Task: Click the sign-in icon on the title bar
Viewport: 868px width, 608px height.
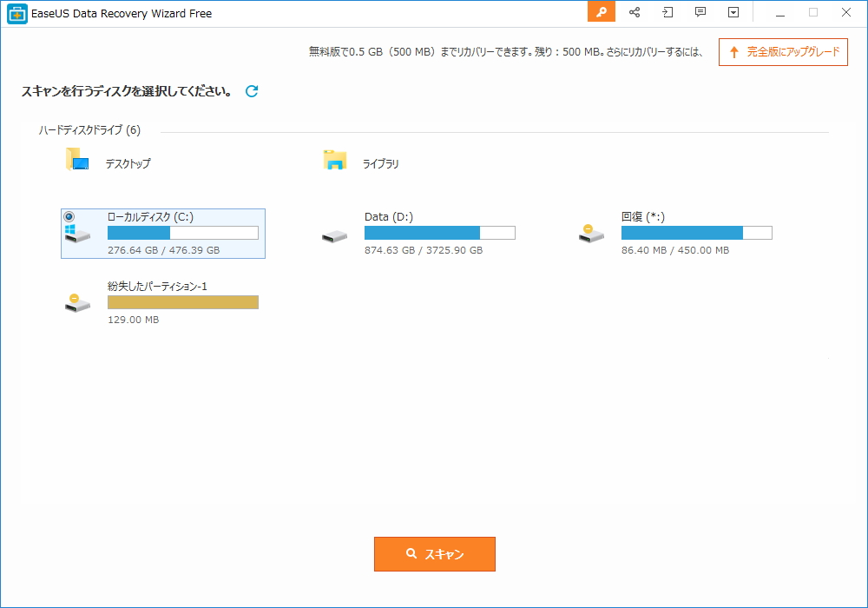Action: (x=667, y=12)
